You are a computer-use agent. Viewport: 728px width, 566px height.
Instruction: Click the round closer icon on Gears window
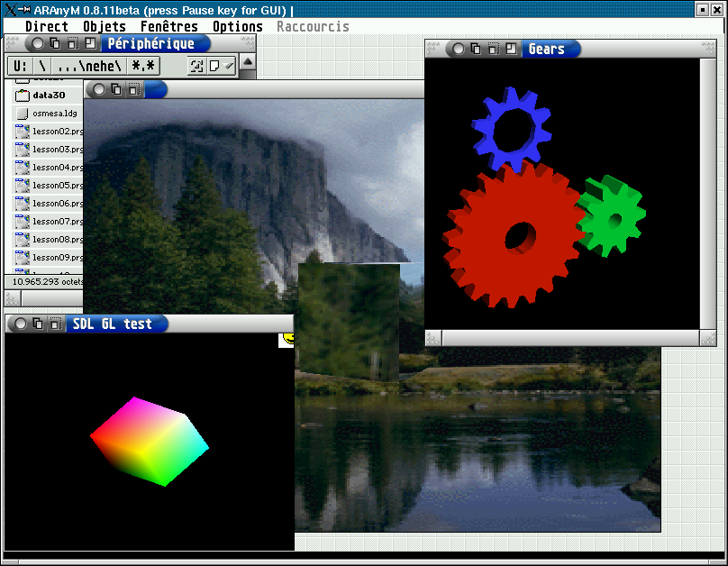point(459,49)
